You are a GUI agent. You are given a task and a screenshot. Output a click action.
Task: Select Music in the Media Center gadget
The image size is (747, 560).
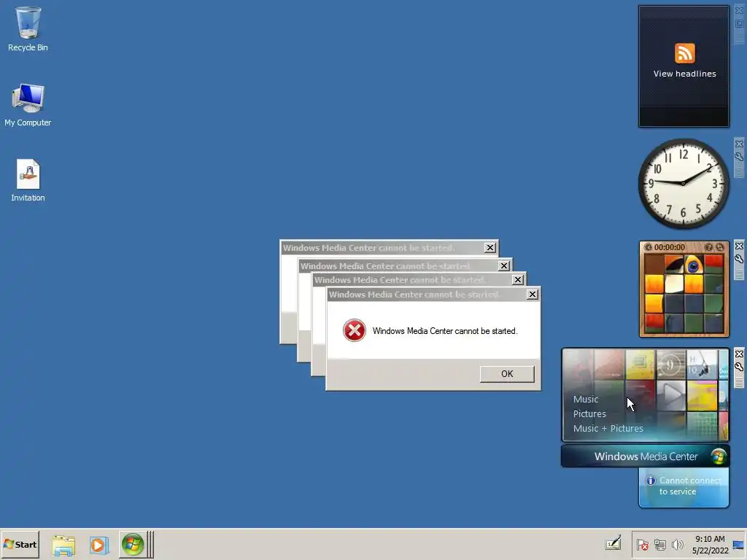[586, 400]
